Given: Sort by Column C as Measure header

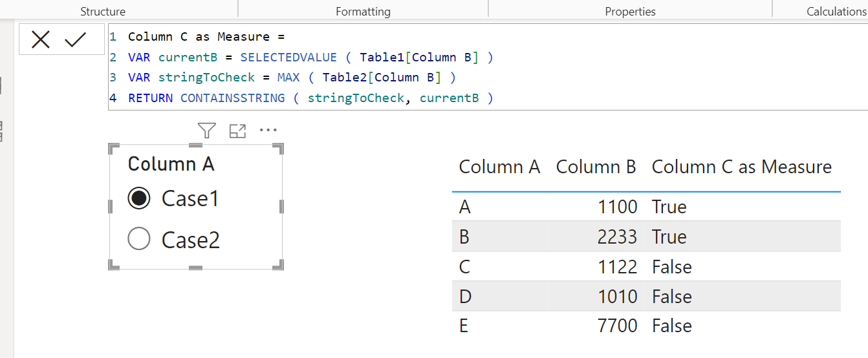Looking at the screenshot, I should 742,167.
